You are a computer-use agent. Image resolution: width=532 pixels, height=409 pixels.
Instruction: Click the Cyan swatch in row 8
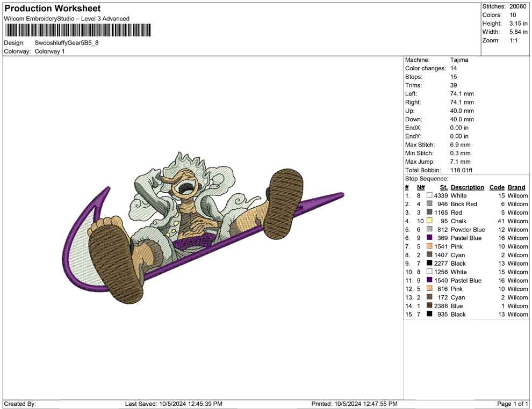click(429, 254)
